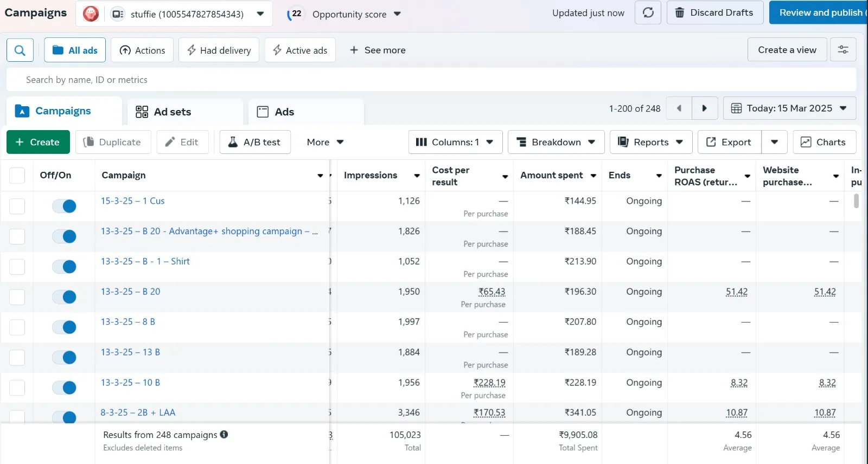This screenshot has width=868, height=464.
Task: Check the box for 13-3-25 – 10 B
Action: 17,388
